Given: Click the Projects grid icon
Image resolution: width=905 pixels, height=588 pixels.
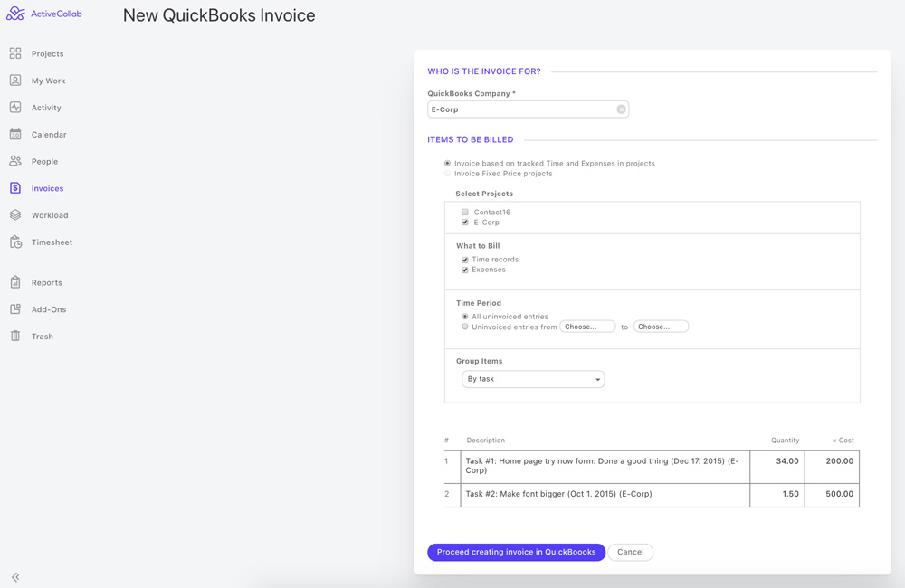Looking at the screenshot, I should point(15,53).
